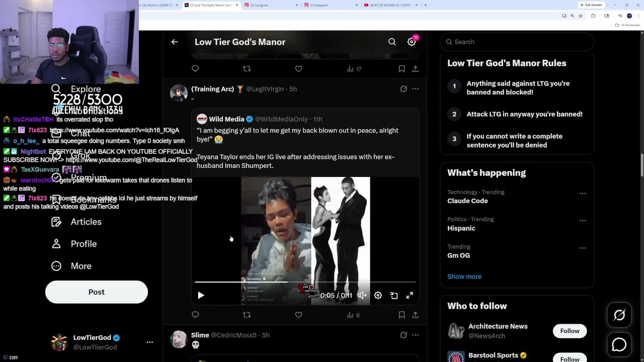The height and width of the screenshot is (362, 644).
Task: Go to Profile in the sidebar
Action: point(74,244)
